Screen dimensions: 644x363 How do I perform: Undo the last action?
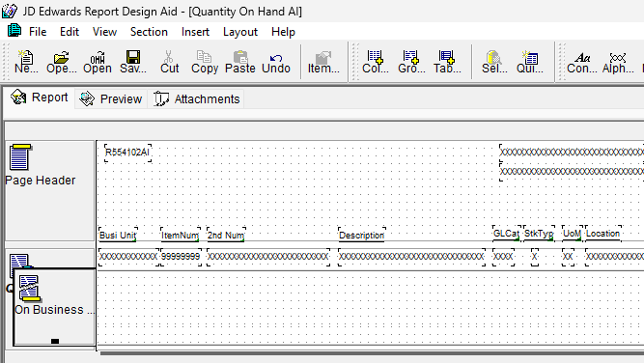pyautogui.click(x=276, y=62)
